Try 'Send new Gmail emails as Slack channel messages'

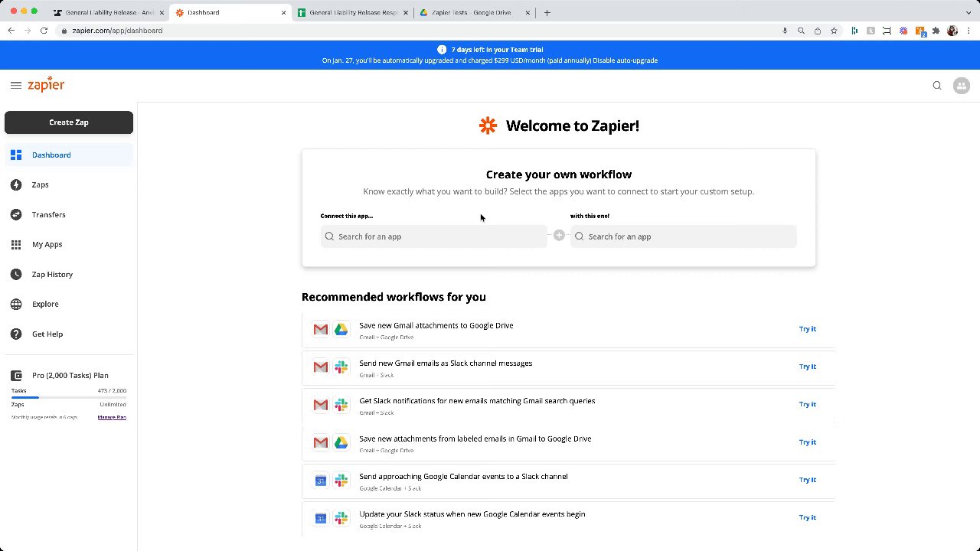[x=808, y=367]
